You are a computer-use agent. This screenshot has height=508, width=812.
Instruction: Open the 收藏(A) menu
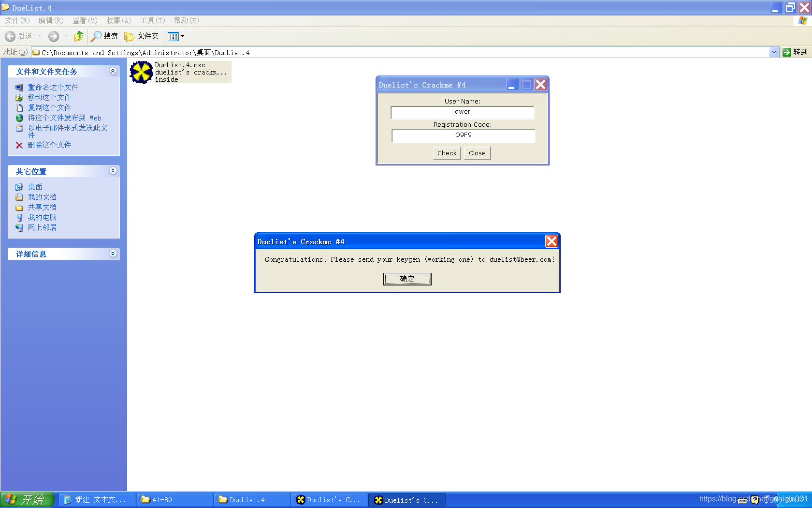(118, 21)
